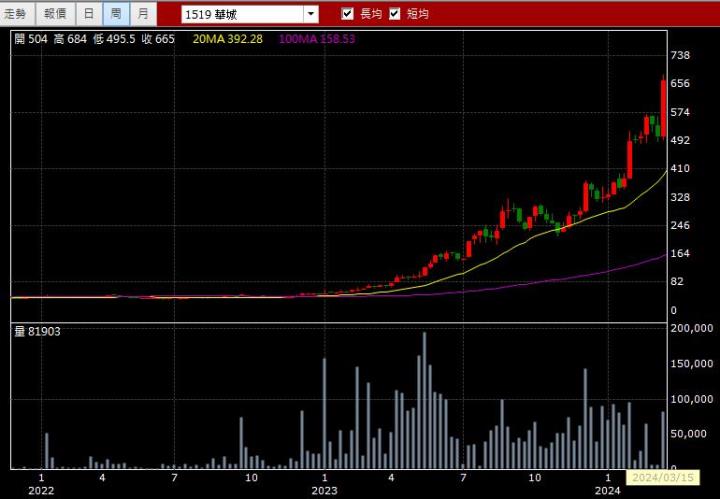Switch to the 走勢 trend tab

[x=18, y=14]
